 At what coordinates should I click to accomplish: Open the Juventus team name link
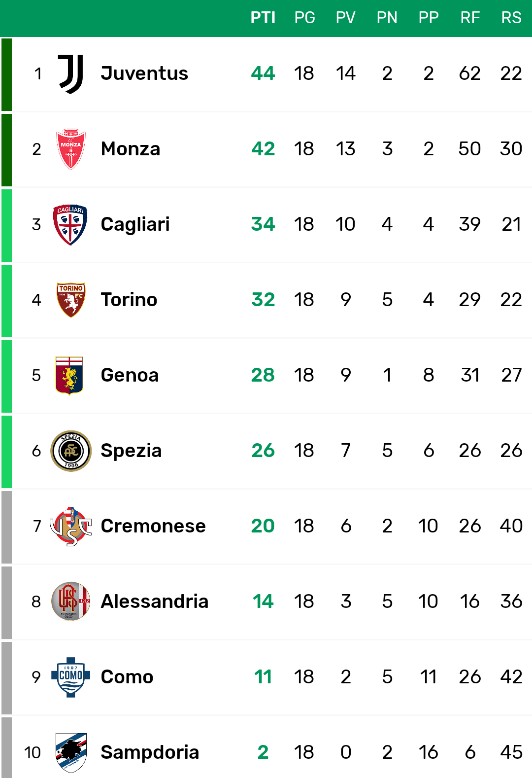click(144, 73)
